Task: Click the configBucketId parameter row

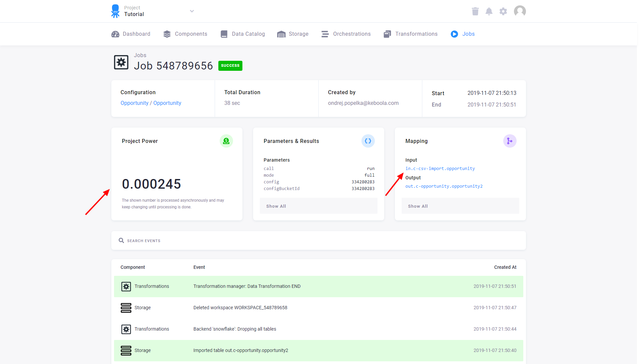Action: click(x=319, y=189)
